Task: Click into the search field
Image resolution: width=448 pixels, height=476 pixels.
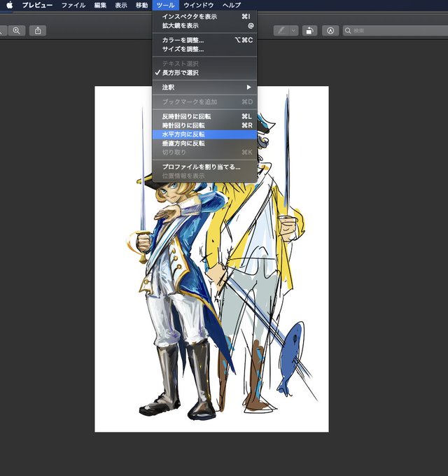Action: [x=395, y=31]
